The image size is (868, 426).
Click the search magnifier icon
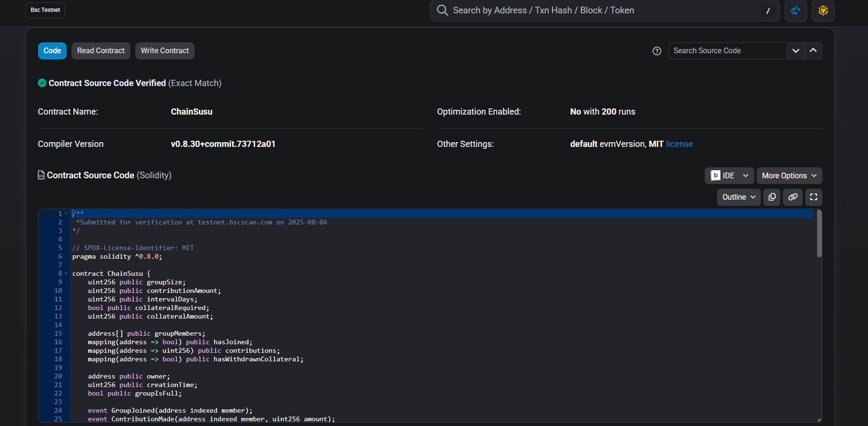(x=442, y=10)
